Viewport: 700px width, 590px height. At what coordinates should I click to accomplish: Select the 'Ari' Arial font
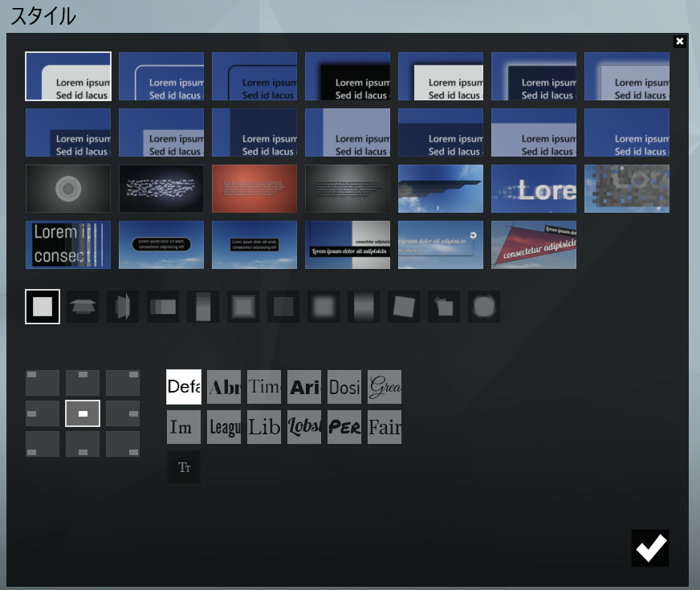pos(304,387)
